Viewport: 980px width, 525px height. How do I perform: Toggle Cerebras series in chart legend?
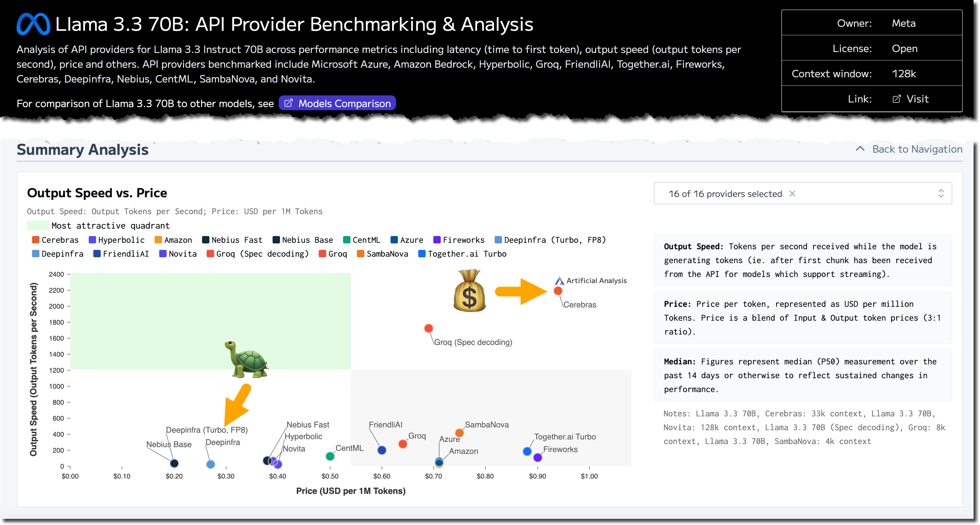coord(55,240)
